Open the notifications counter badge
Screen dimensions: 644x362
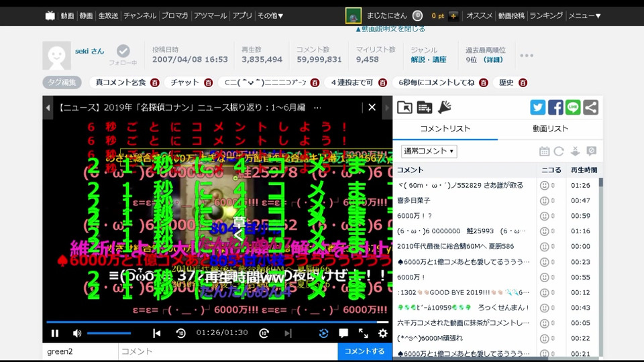tap(417, 15)
